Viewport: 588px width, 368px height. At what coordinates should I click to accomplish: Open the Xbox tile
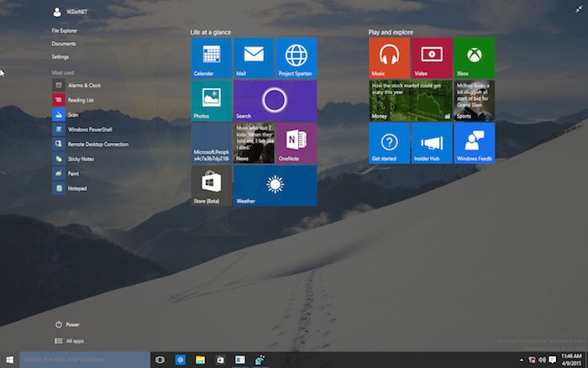tap(474, 58)
